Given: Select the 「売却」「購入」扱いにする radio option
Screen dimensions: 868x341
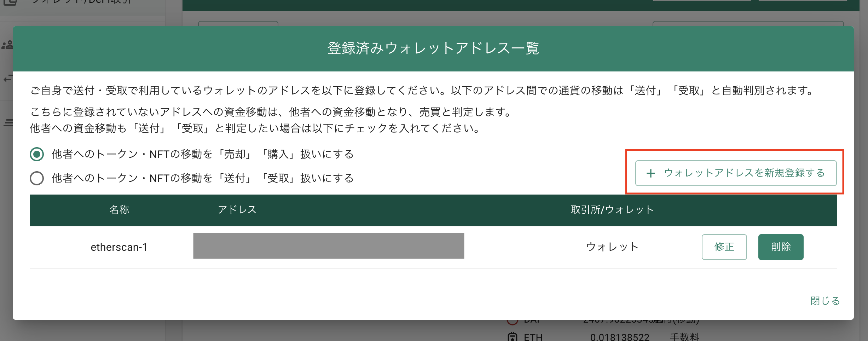Looking at the screenshot, I should [37, 154].
